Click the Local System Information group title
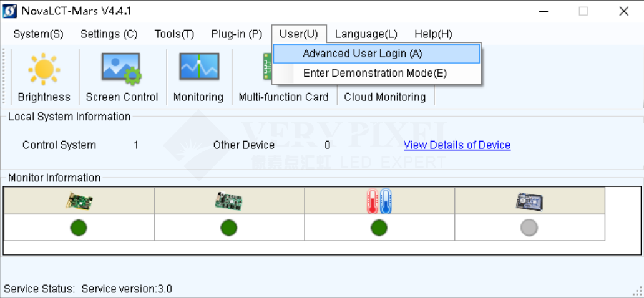Screen dimensions: 644x298 (69, 117)
